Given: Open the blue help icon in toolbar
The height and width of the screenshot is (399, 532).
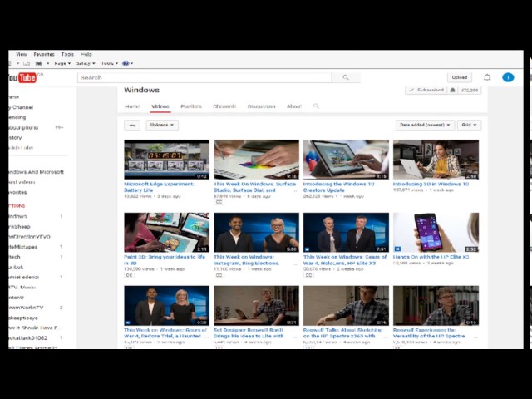Looking at the screenshot, I should point(126,63).
